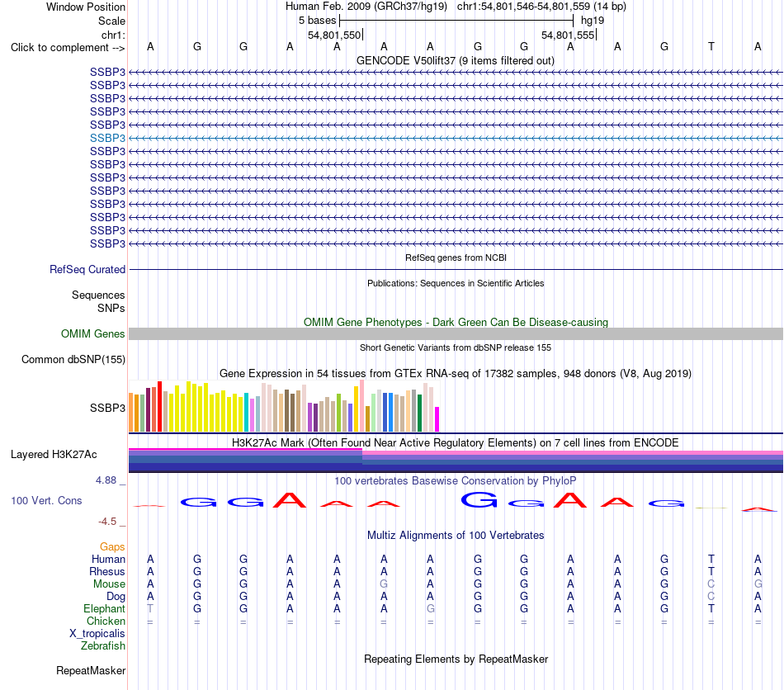Click the 'Gene Expression in 54 tissues' GTEx title
Image resolution: width=784 pixels, height=690 pixels.
tap(456, 374)
